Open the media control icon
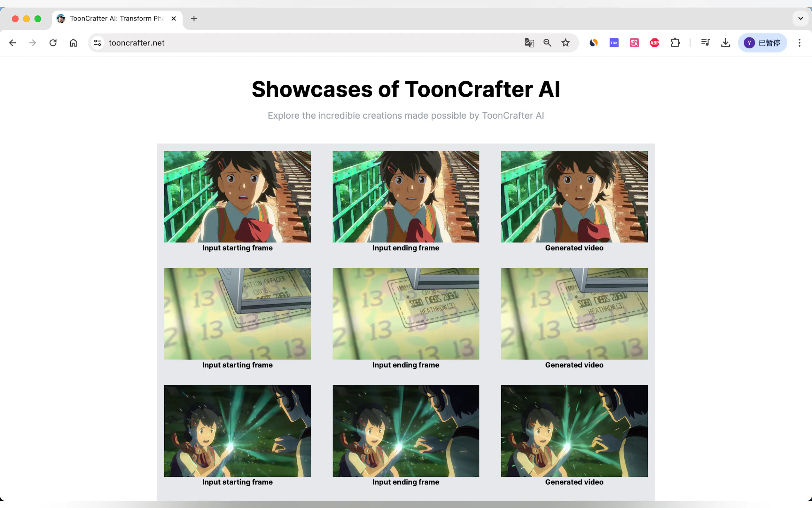Viewport: 812px width, 508px height. pos(705,43)
